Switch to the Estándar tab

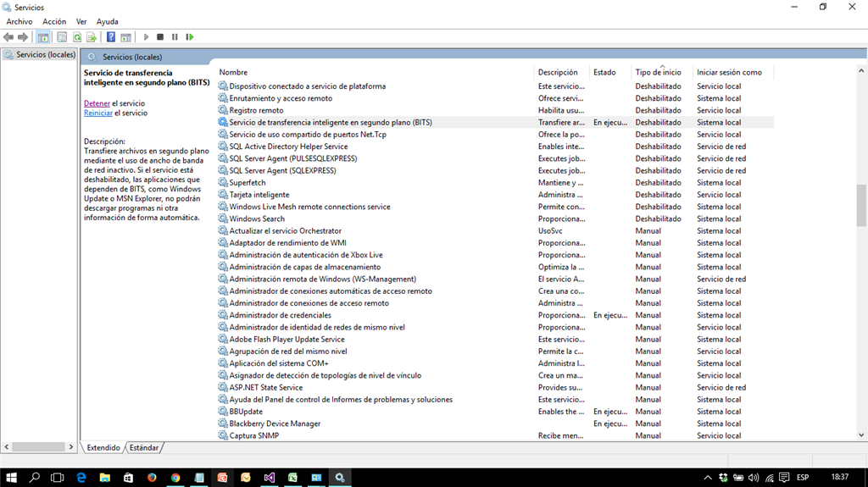click(144, 448)
